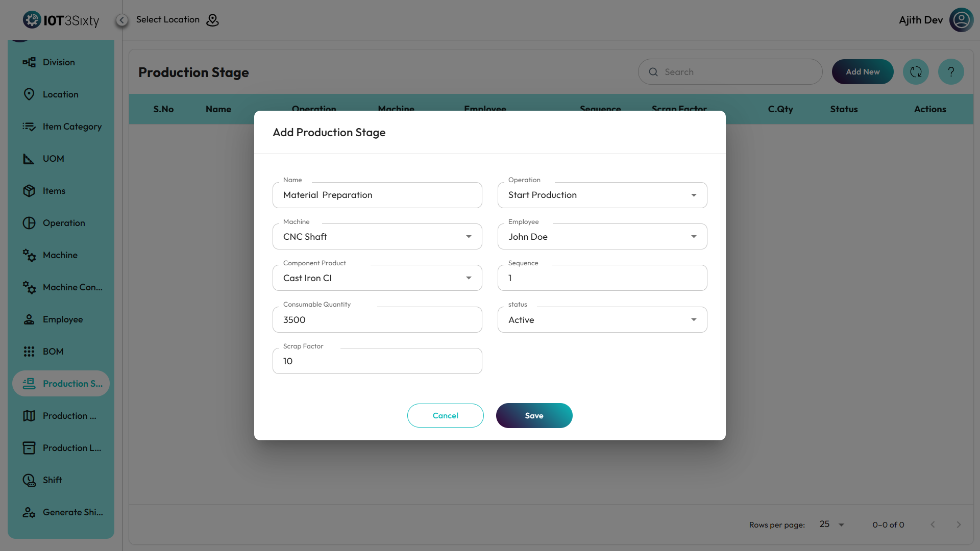Open the Item Category menu item

click(72, 127)
